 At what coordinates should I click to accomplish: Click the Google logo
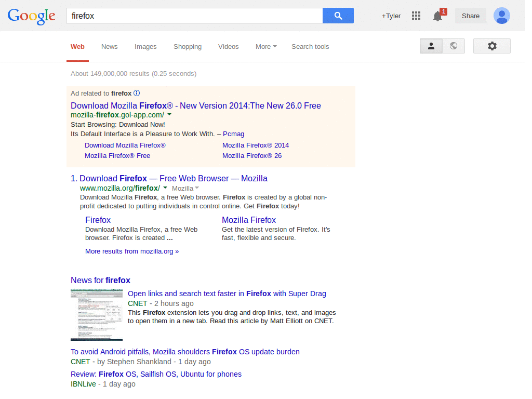click(x=32, y=16)
